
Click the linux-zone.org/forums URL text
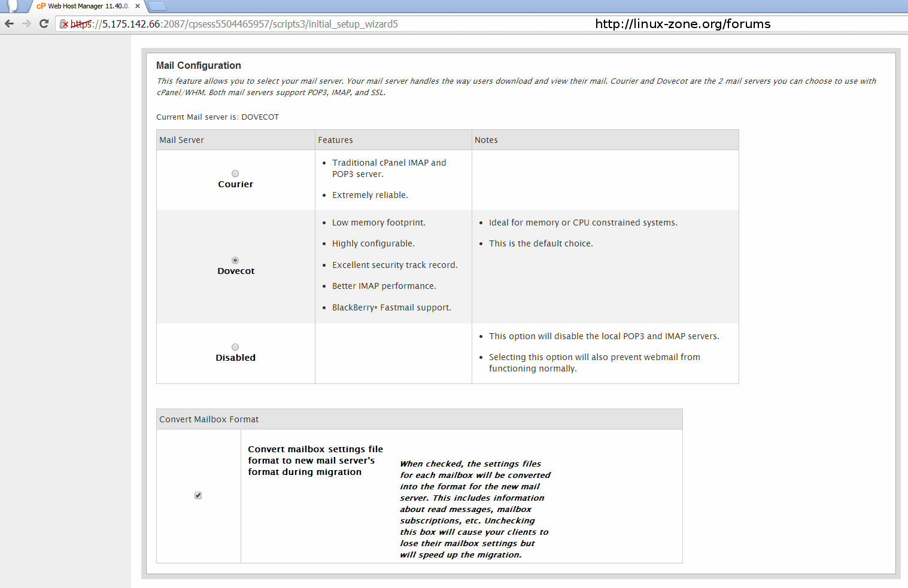pyautogui.click(x=683, y=24)
